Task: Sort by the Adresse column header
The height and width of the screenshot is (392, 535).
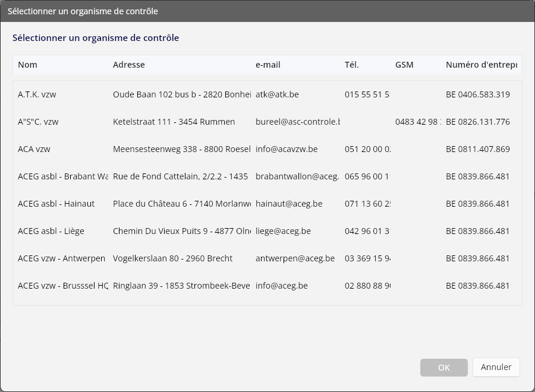Action: click(x=128, y=65)
